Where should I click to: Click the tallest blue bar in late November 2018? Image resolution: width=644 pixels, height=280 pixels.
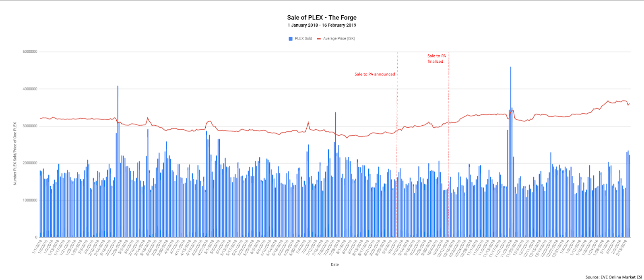coord(510,152)
